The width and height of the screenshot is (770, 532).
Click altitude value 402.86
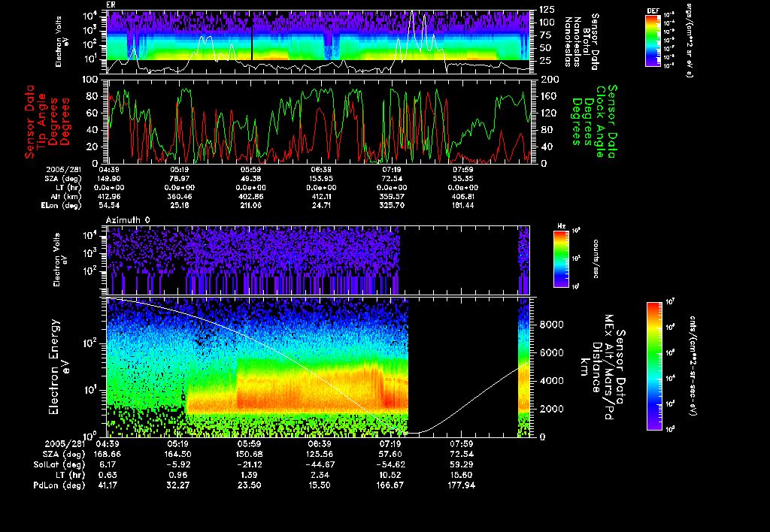pos(250,197)
